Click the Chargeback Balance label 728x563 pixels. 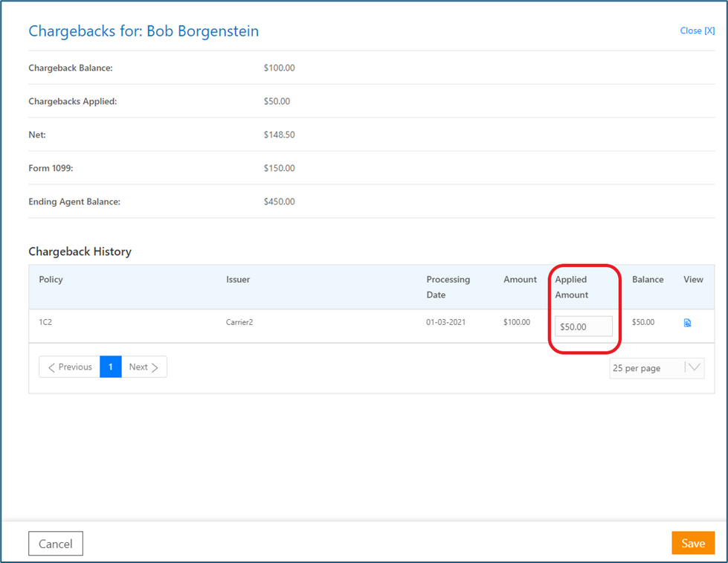coord(71,68)
